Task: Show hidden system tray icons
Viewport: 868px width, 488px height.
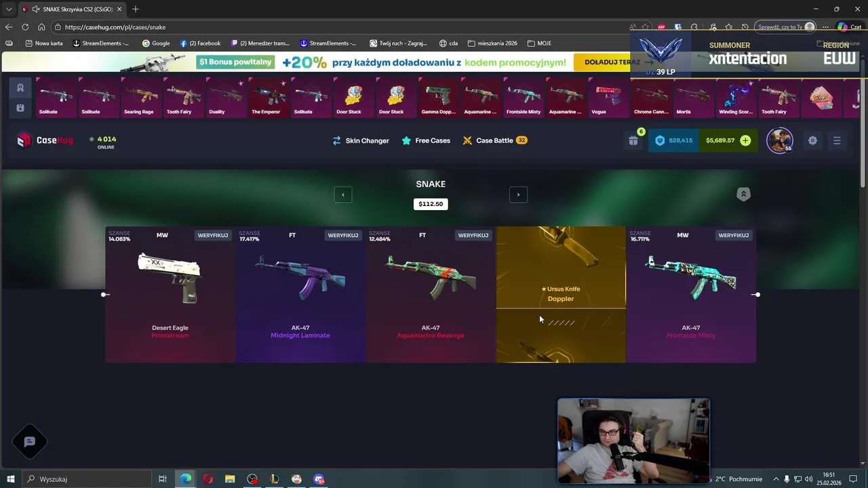Action: click(776, 479)
